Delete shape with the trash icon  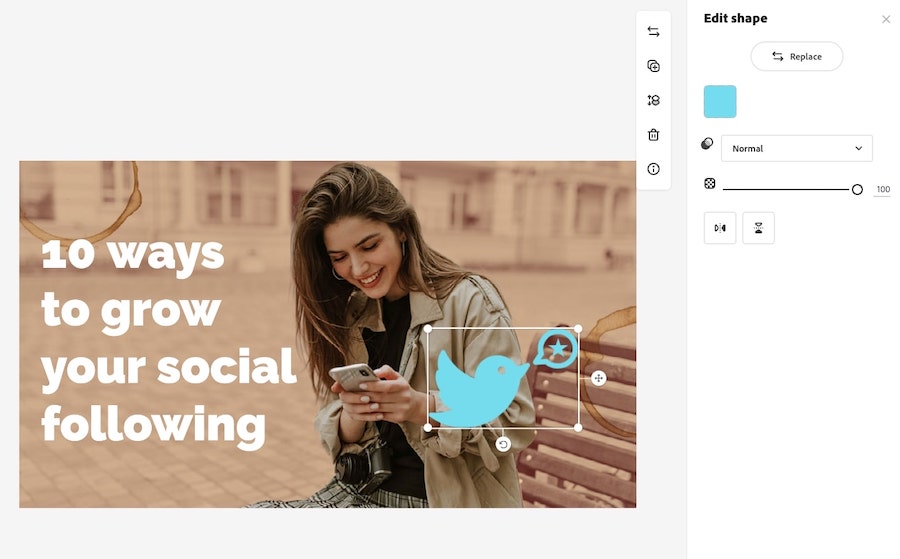(653, 135)
